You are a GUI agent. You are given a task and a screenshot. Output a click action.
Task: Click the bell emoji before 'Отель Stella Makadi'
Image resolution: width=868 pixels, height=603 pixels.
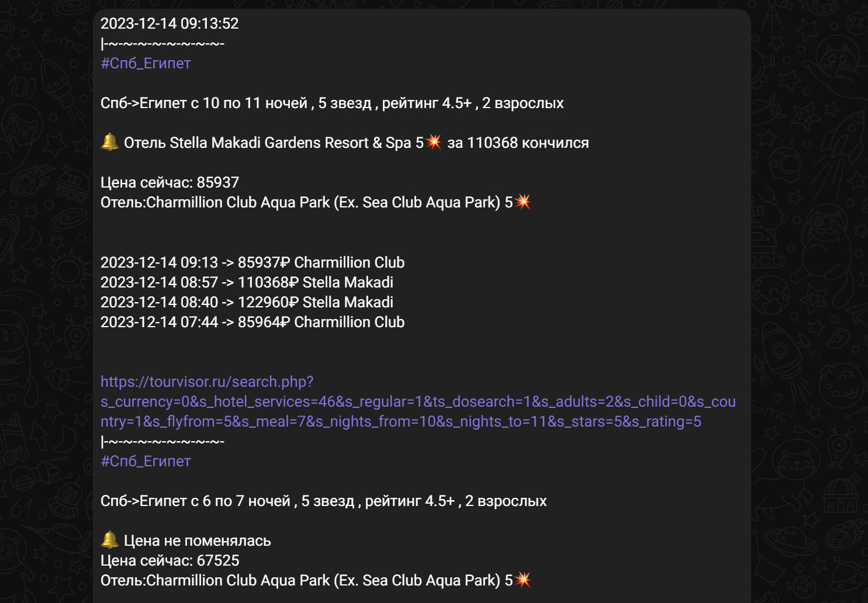(x=110, y=142)
